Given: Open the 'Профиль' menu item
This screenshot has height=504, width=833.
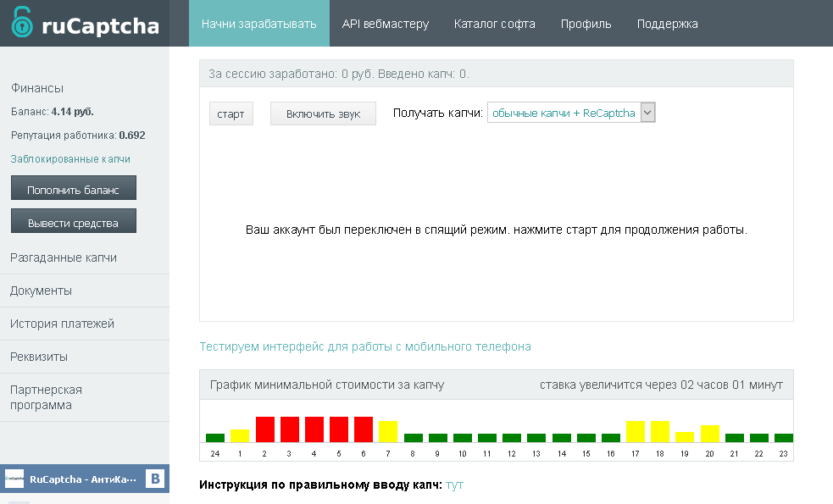Looking at the screenshot, I should tap(586, 24).
